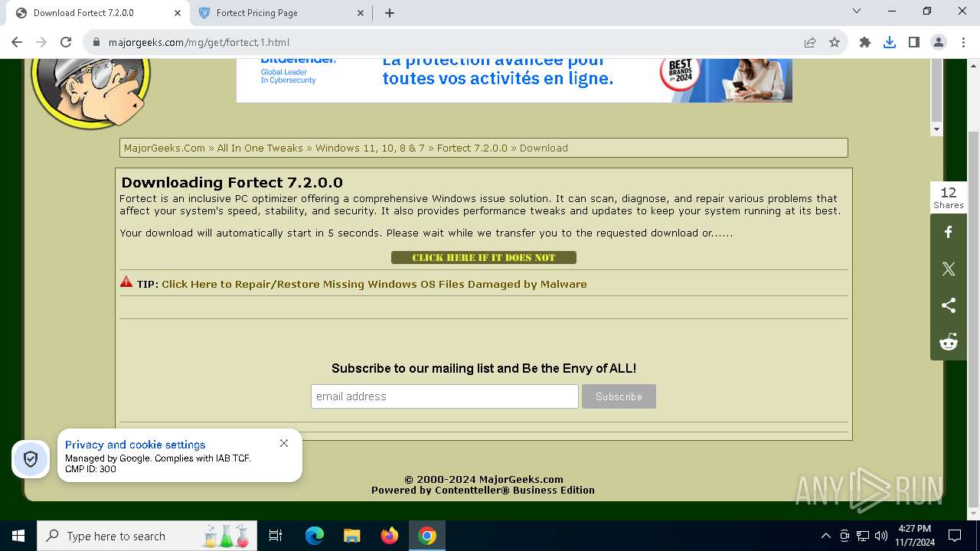Click the site info lock icon

[96, 43]
